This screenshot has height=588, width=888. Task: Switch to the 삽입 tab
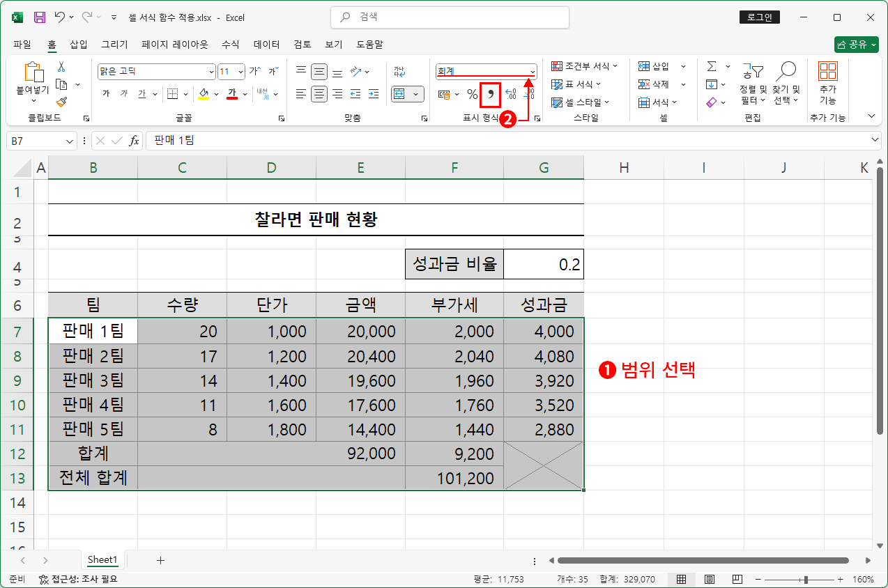tap(79, 45)
